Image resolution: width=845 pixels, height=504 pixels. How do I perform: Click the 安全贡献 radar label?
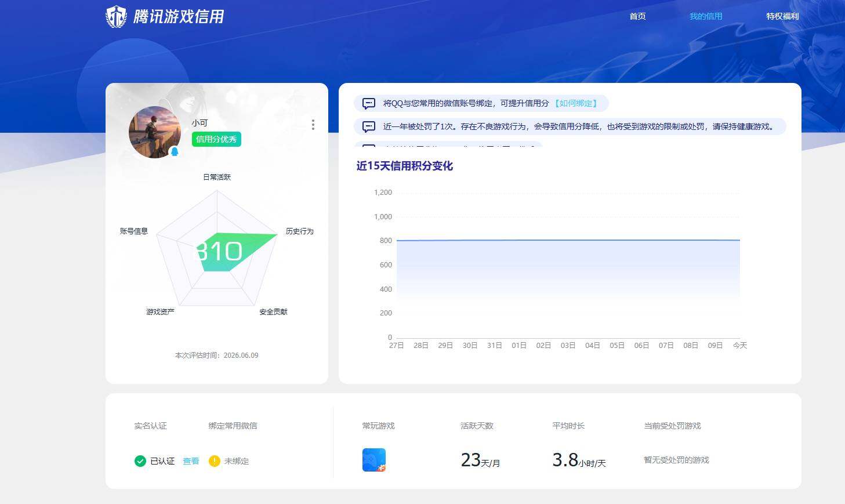coord(273,311)
